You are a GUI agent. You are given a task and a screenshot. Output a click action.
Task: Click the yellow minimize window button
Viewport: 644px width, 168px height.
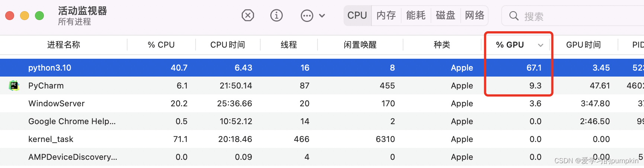tap(25, 16)
